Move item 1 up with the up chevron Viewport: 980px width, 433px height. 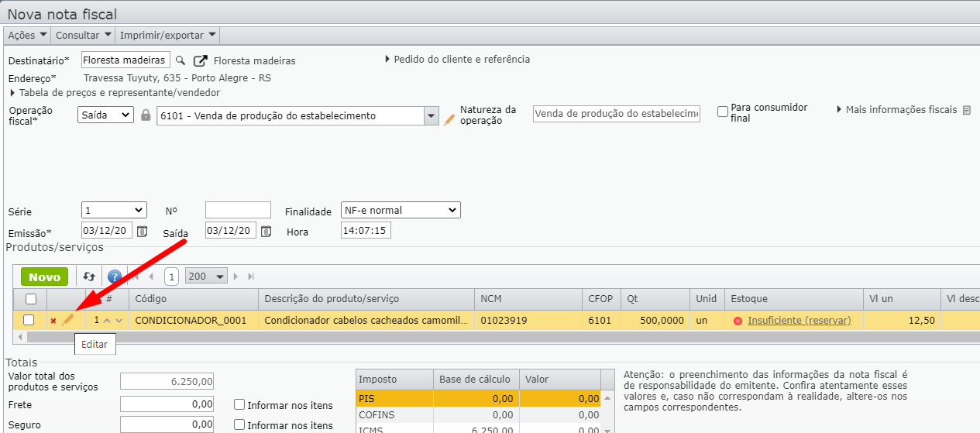point(107,321)
